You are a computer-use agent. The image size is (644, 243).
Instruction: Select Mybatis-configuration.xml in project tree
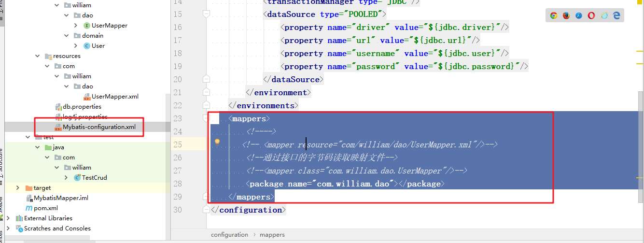tap(99, 127)
